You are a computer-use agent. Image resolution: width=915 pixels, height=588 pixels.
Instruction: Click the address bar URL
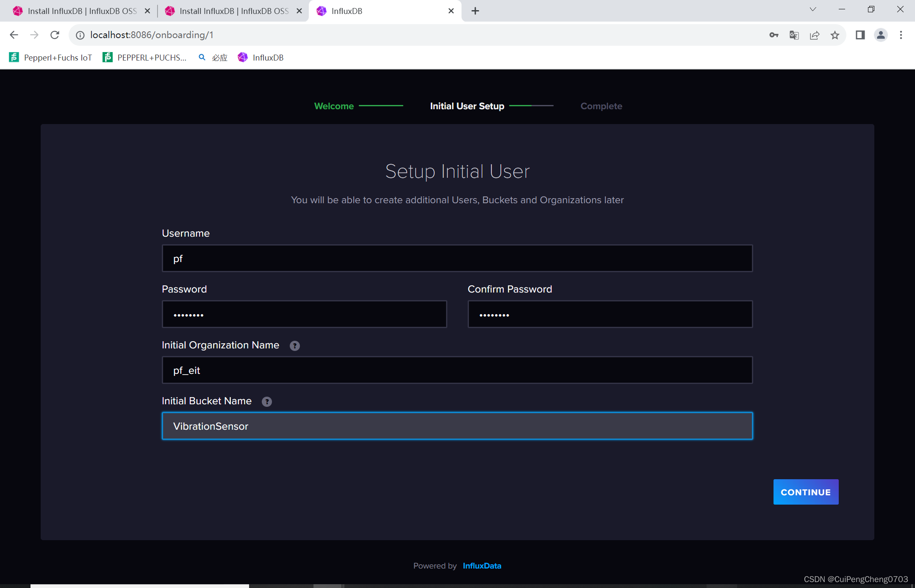click(x=152, y=35)
